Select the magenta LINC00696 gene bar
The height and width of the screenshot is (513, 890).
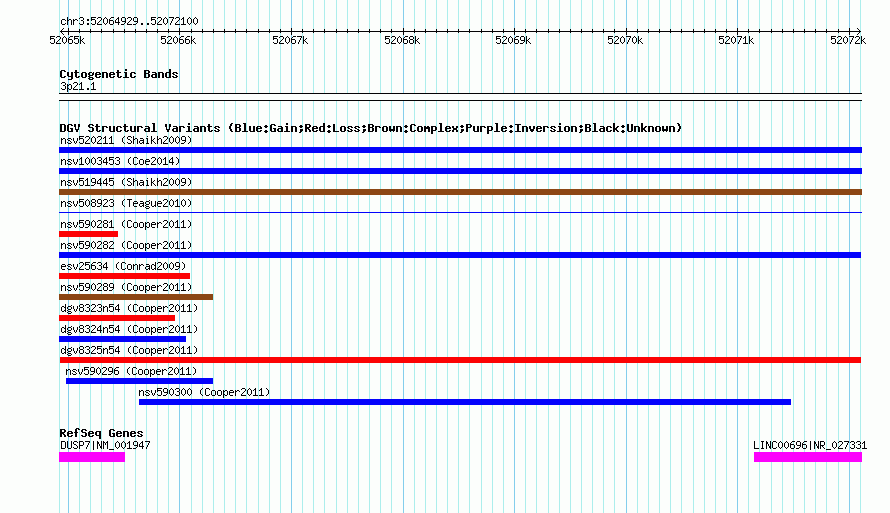pos(808,457)
